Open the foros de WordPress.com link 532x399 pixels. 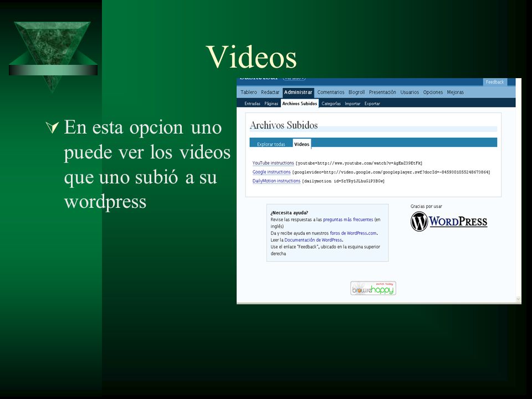353,233
